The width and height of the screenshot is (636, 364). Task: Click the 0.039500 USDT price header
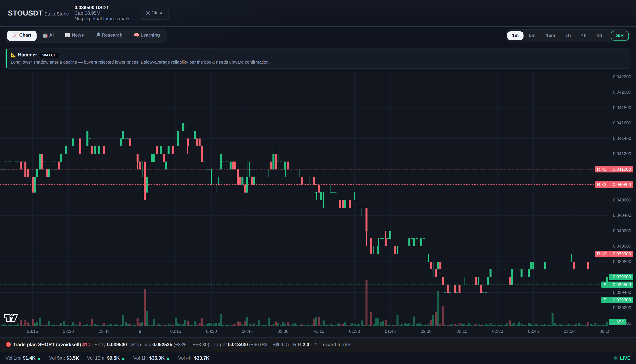[91, 8]
